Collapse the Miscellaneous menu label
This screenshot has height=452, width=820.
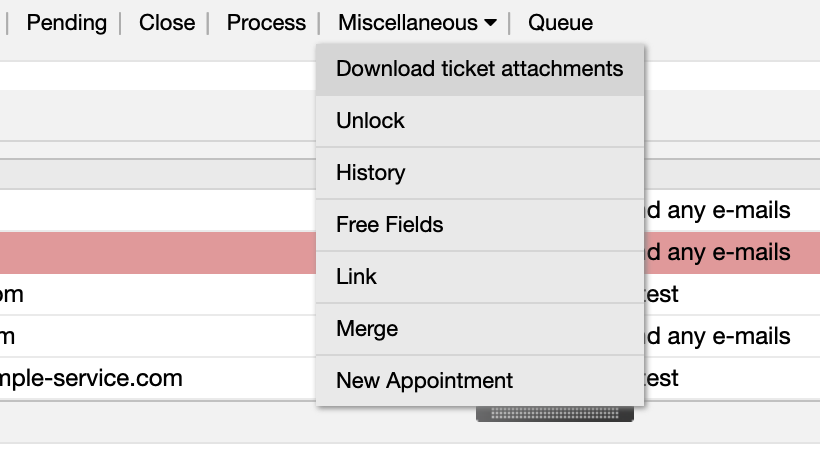click(407, 23)
